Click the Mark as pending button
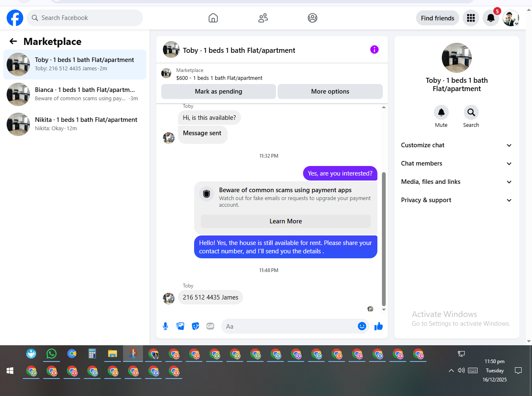The image size is (532, 396). 219,92
